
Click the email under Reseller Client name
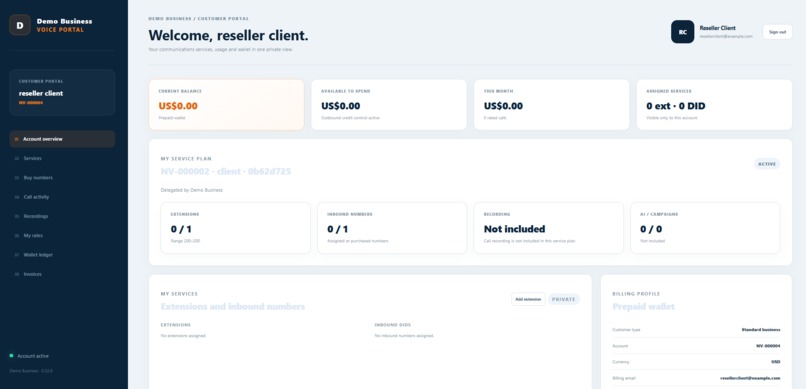(726, 36)
